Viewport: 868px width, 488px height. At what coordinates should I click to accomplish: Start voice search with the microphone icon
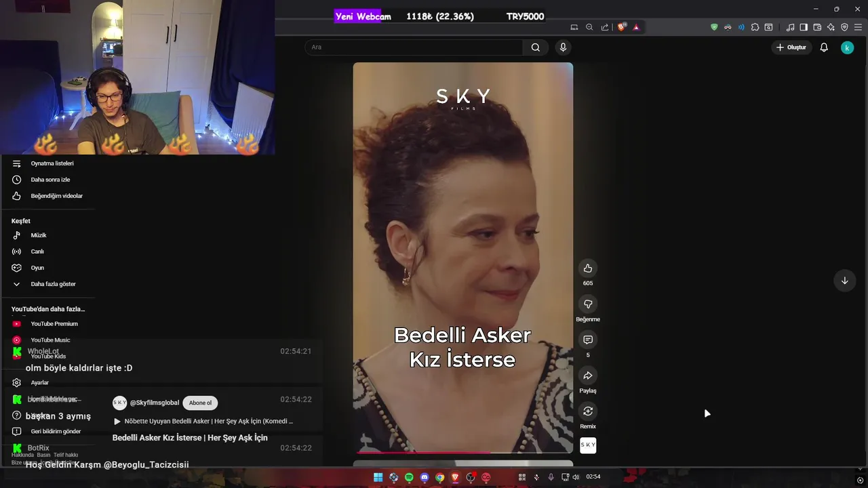(x=563, y=47)
